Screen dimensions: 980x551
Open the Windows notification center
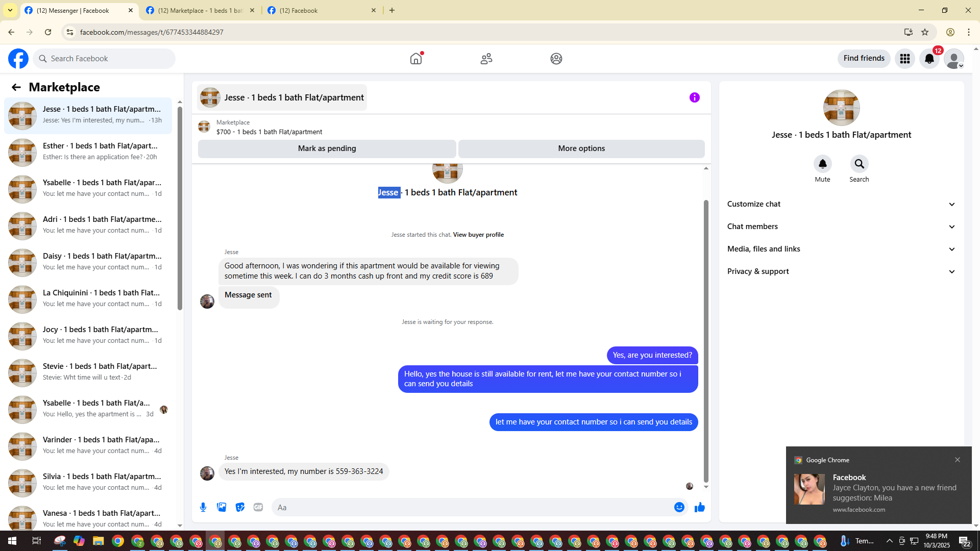click(964, 541)
